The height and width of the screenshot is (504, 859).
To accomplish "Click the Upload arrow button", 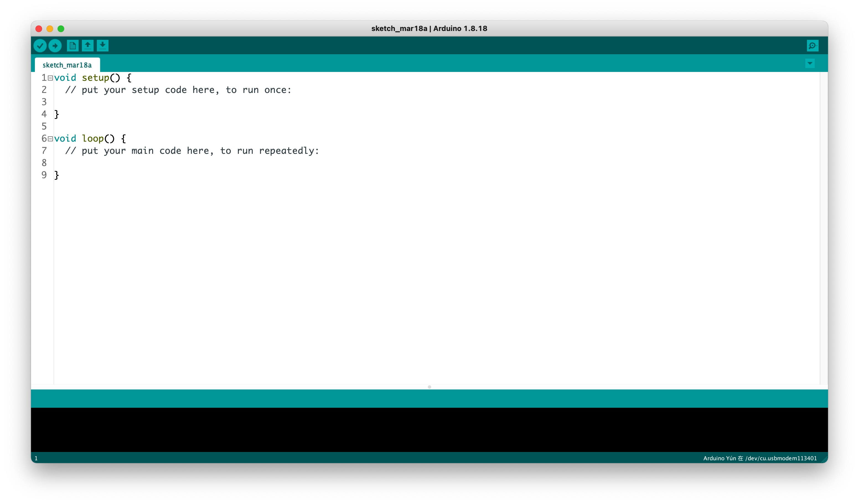I will pyautogui.click(x=55, y=46).
